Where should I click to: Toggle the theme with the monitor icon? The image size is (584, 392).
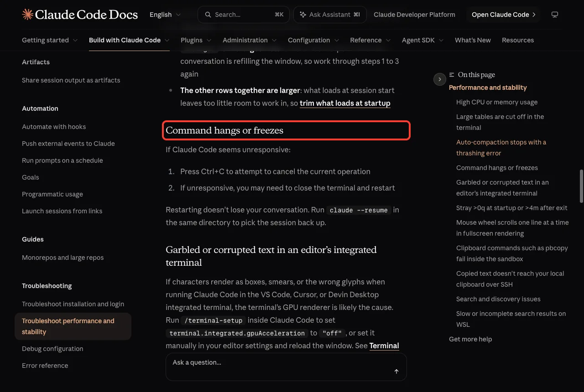(x=555, y=15)
